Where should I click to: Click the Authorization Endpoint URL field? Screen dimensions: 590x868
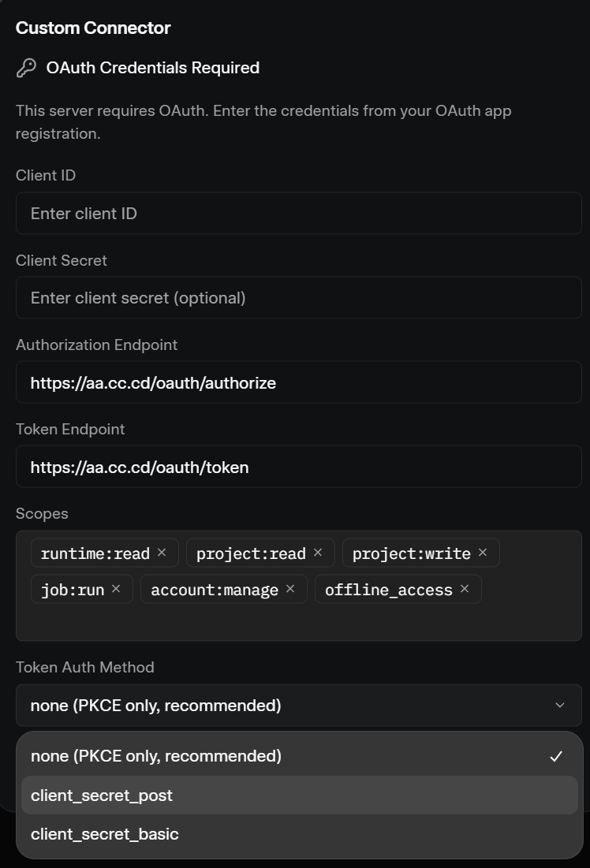299,382
